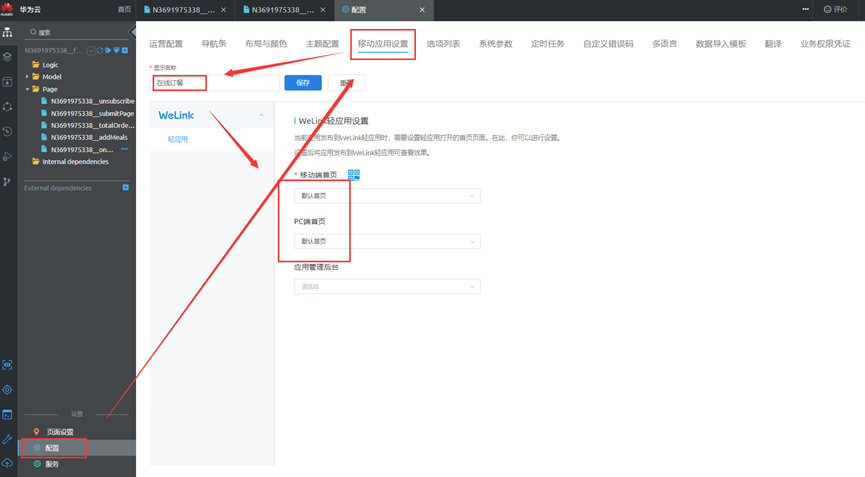Viewport: 865px width, 477px height.
Task: Collapse the left panel with arrow handle
Action: 132,32
